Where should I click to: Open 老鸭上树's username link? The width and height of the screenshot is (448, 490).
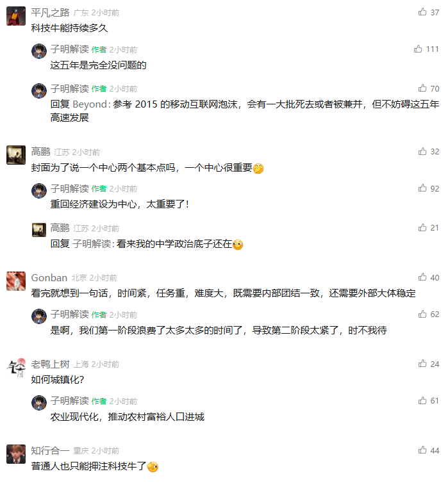(x=50, y=364)
